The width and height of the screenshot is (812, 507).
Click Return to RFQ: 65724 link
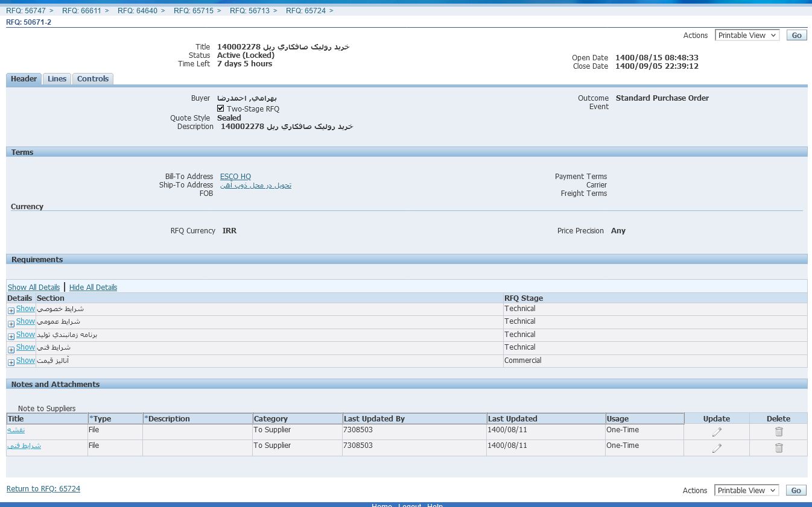pos(43,489)
